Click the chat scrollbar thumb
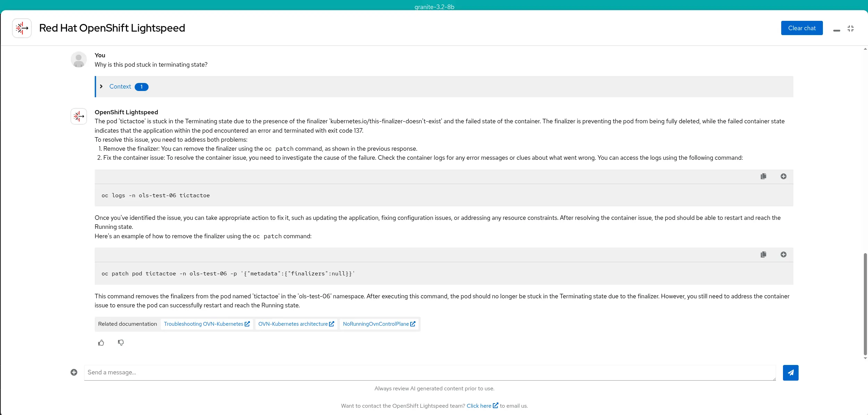This screenshot has width=868, height=415. point(865,304)
